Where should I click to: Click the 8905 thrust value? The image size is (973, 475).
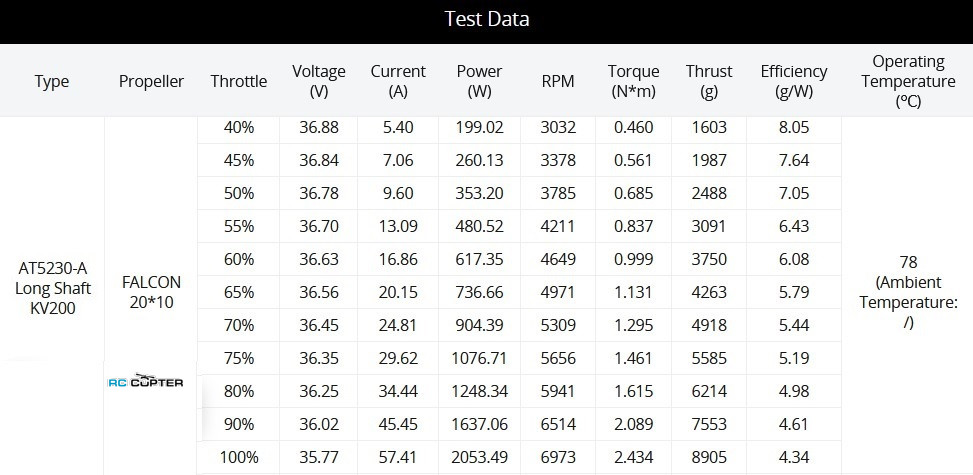coord(709,458)
